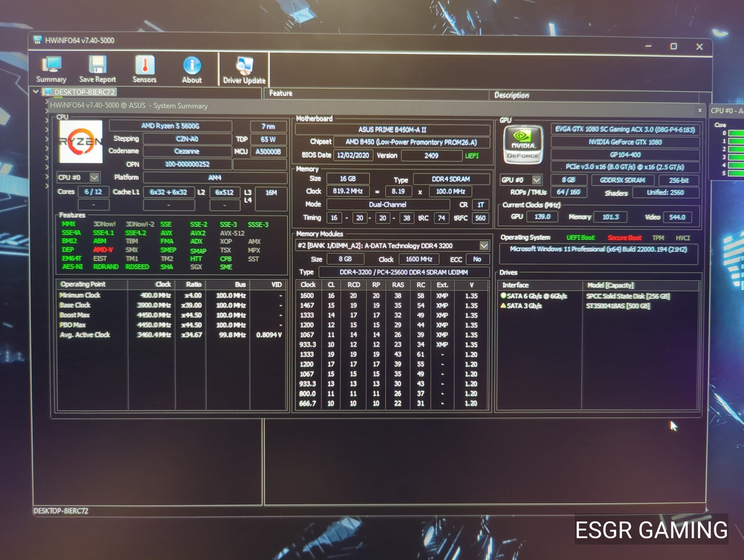
Task: Click the Core 5 usage bar
Action: [736, 173]
